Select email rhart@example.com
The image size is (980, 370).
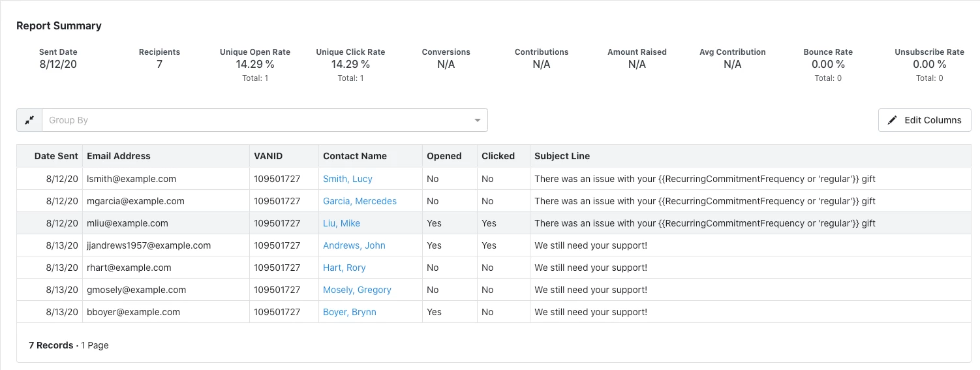coord(129,268)
